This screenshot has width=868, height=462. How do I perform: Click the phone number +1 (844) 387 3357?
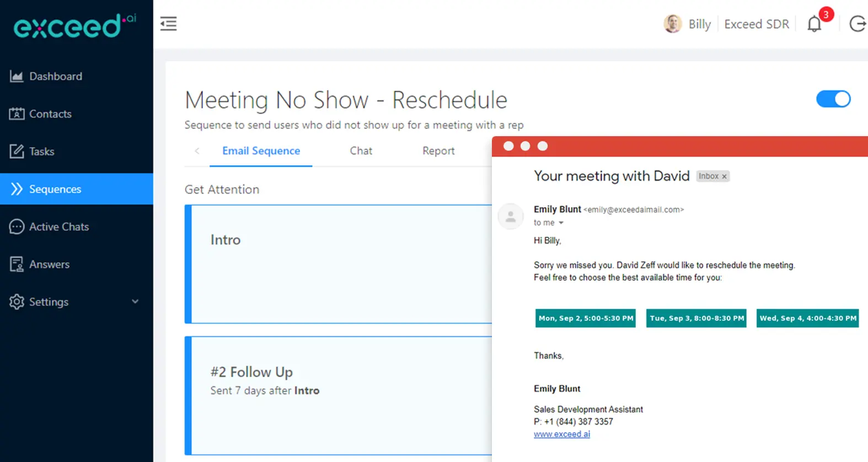(x=578, y=422)
